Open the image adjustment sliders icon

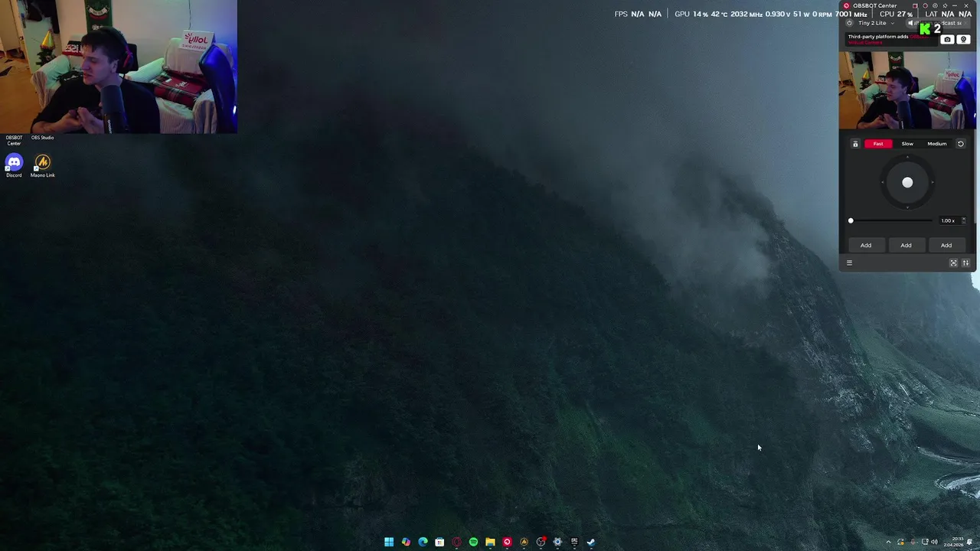[x=965, y=262]
